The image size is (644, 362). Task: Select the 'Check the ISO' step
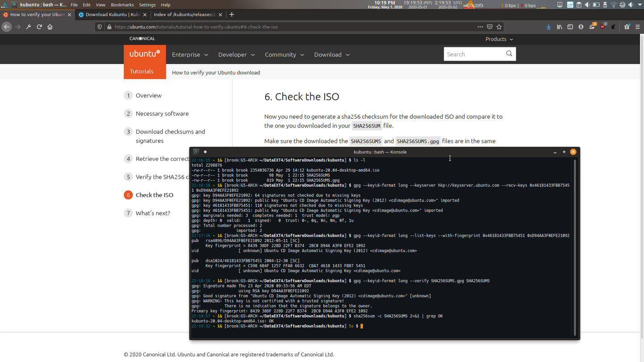(x=154, y=195)
